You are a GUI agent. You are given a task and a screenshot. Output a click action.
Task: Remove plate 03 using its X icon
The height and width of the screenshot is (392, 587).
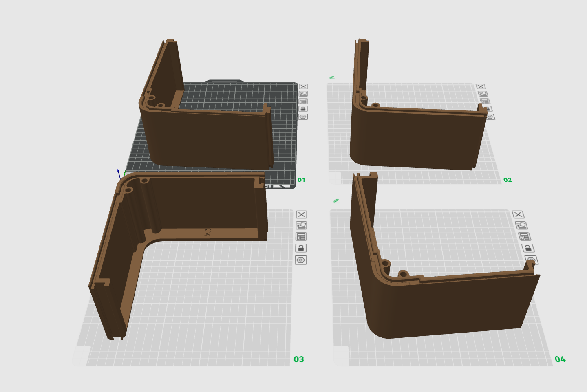click(301, 214)
